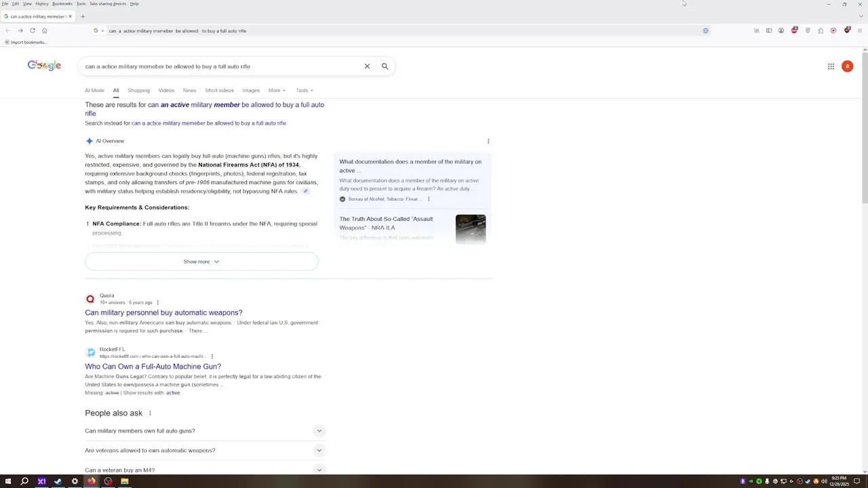Image resolution: width=868 pixels, height=488 pixels.
Task: Open a new tab with plus button
Action: click(x=83, y=16)
